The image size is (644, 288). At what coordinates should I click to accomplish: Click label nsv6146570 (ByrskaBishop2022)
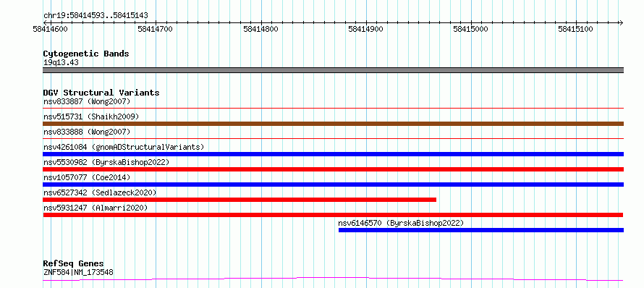coord(401,223)
